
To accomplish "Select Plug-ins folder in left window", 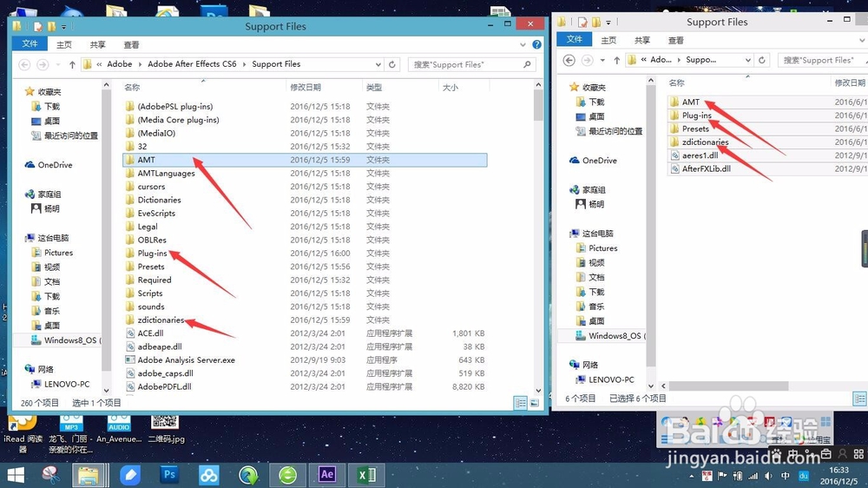I will (x=152, y=254).
